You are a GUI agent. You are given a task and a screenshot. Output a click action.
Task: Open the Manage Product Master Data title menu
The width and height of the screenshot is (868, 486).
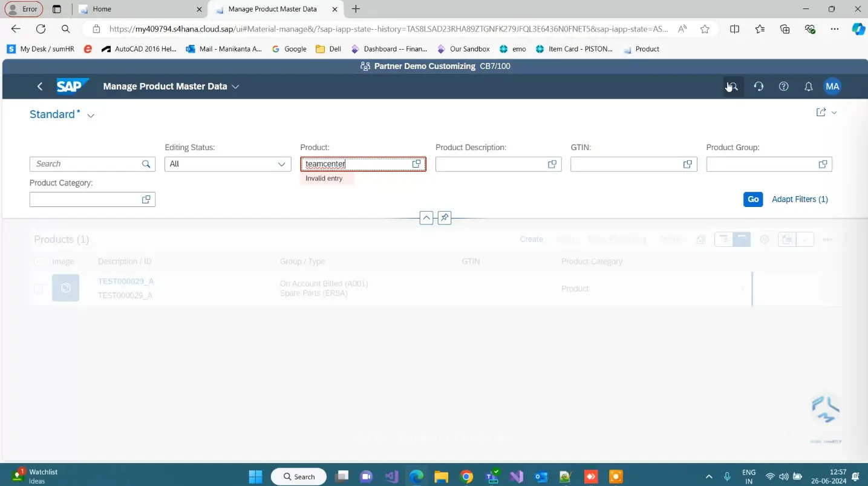235,86
